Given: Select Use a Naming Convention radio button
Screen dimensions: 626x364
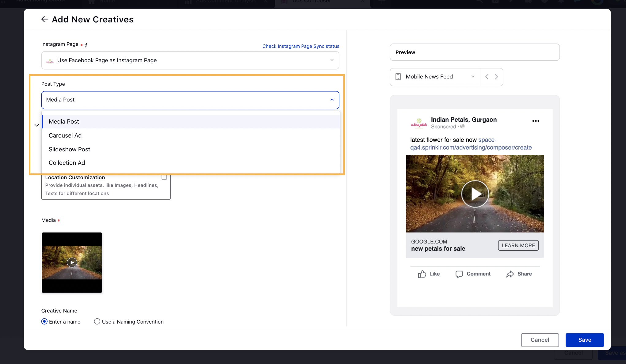Looking at the screenshot, I should 97,321.
